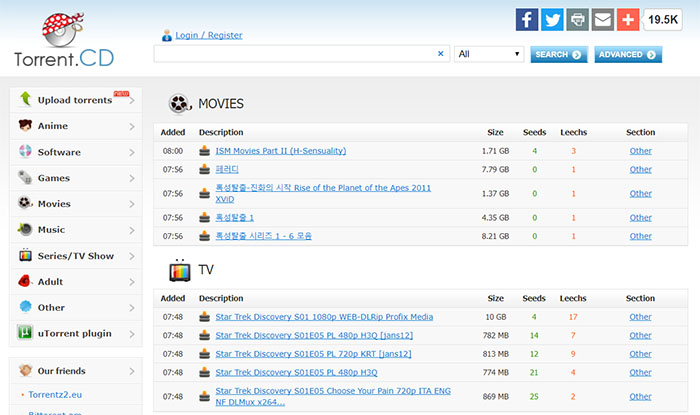Open the All category dropdown
The image size is (700, 415).
pos(489,54)
